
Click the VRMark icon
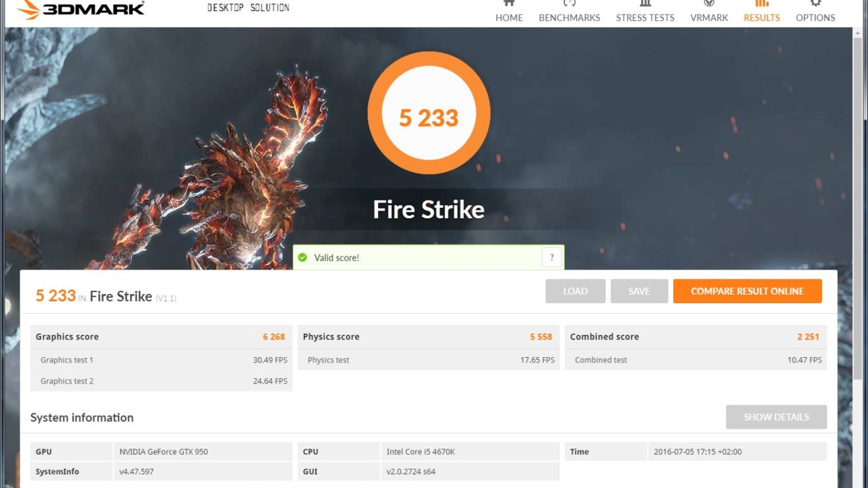coord(709,3)
